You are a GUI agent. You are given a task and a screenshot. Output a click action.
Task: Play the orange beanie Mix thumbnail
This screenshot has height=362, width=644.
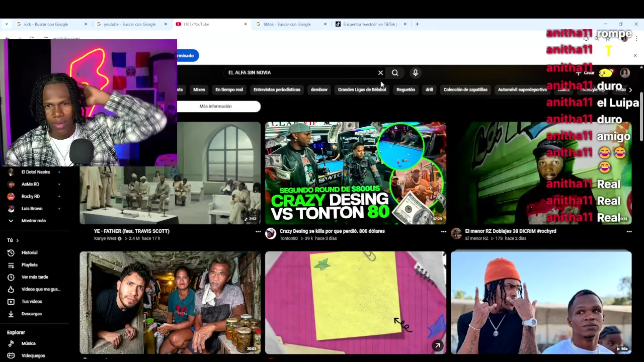(x=541, y=303)
